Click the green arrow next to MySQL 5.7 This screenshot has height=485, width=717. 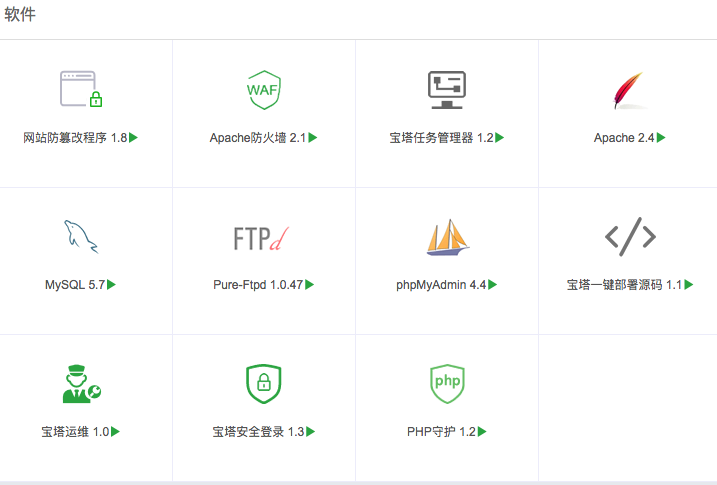(x=112, y=285)
